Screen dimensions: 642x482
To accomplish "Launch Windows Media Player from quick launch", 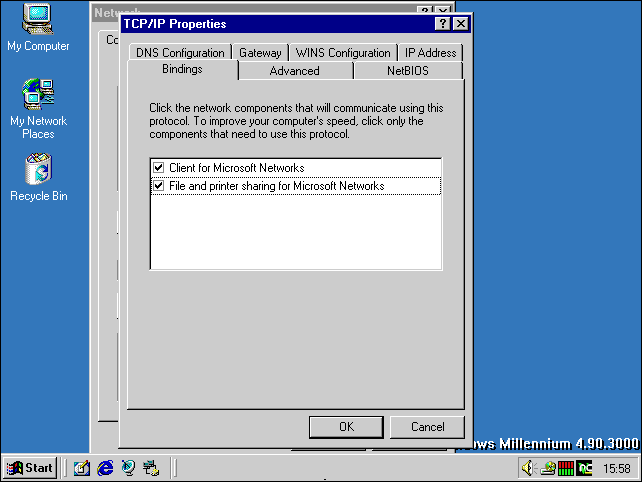I will [x=128, y=468].
